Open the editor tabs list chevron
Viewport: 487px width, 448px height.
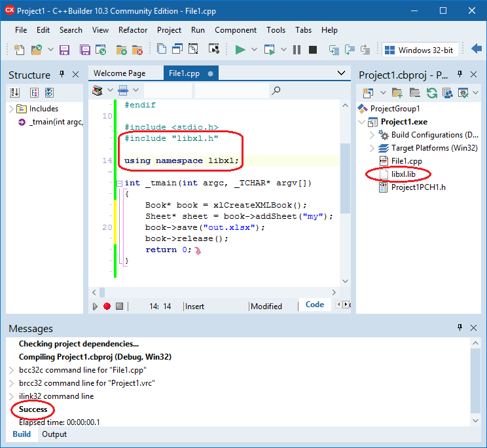click(x=341, y=73)
